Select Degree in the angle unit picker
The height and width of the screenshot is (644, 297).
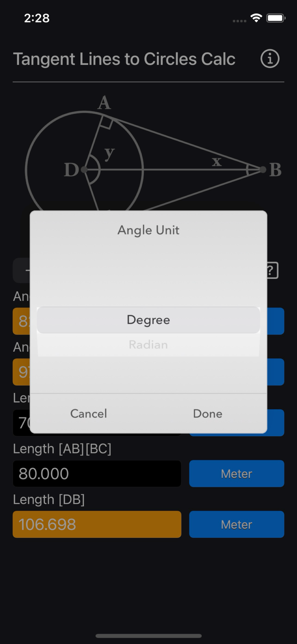pyautogui.click(x=148, y=320)
